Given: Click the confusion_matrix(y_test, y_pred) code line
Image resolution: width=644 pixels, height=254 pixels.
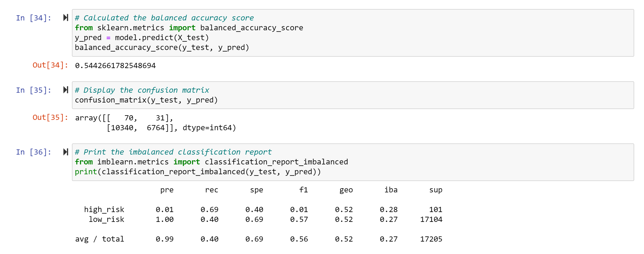Looking at the screenshot, I should (146, 100).
